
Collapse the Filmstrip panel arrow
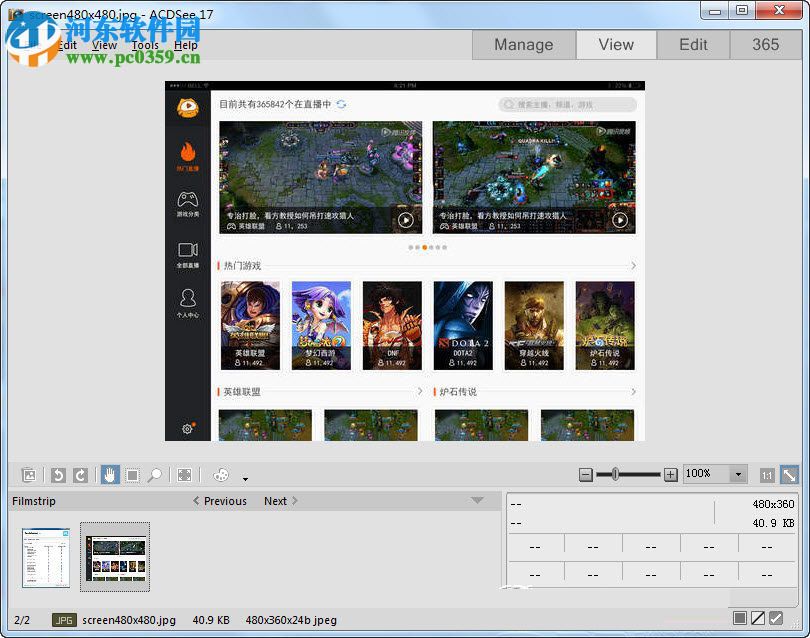(x=477, y=501)
